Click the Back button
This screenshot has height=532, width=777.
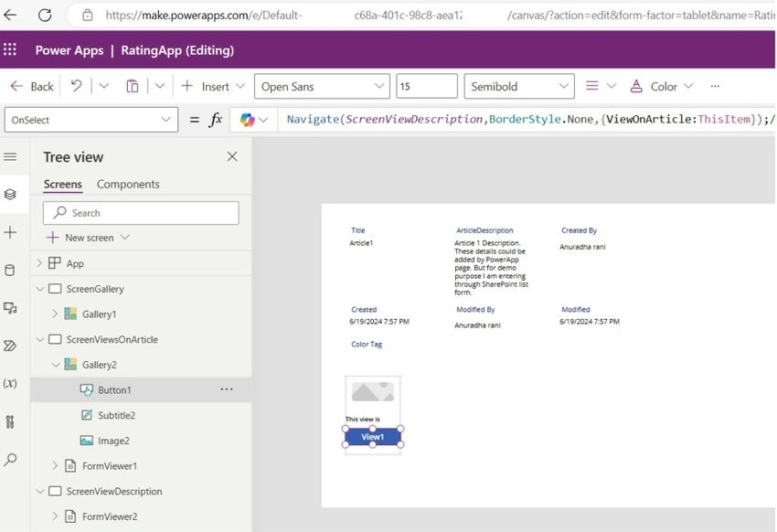click(32, 86)
